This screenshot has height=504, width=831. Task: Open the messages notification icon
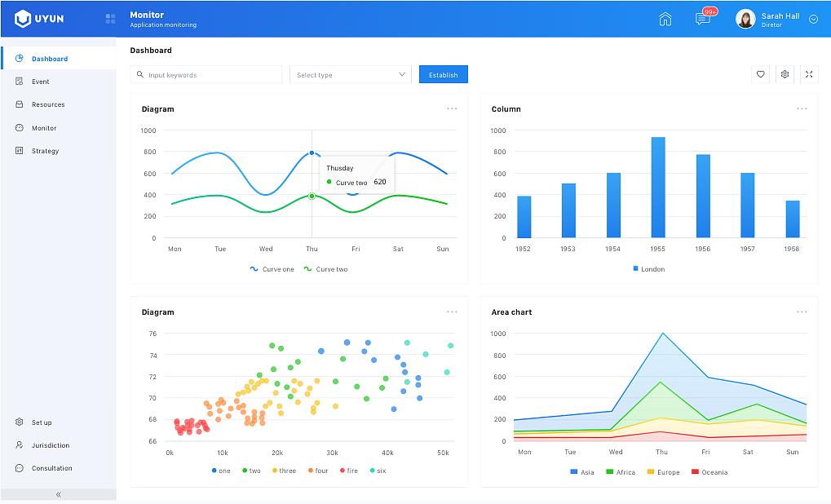click(x=703, y=20)
